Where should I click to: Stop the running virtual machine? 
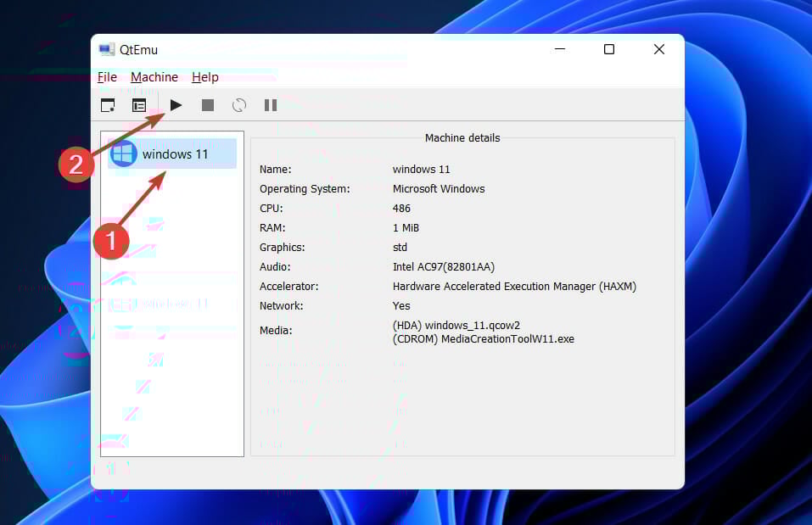(x=206, y=104)
